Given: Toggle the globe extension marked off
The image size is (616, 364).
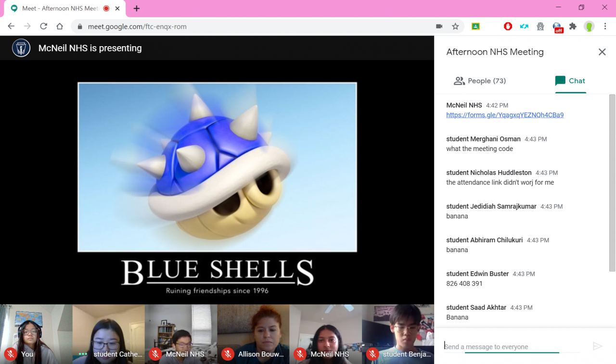Looking at the screenshot, I should [557, 27].
